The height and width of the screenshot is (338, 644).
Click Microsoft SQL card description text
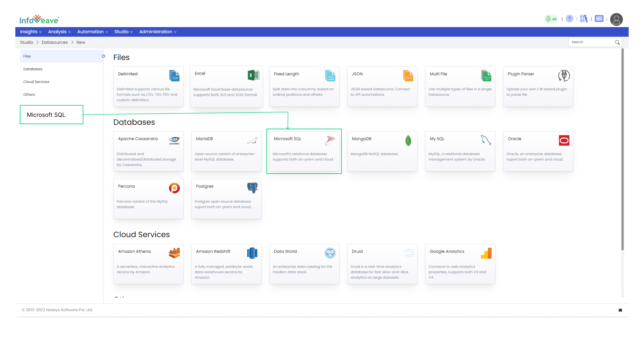[303, 157]
